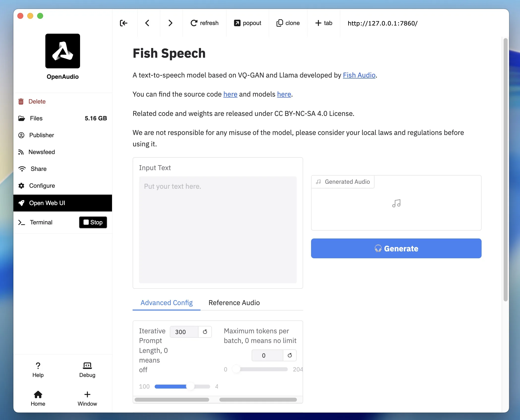Switch to the Reference Audio tab
This screenshot has width=520, height=420.
234,303
